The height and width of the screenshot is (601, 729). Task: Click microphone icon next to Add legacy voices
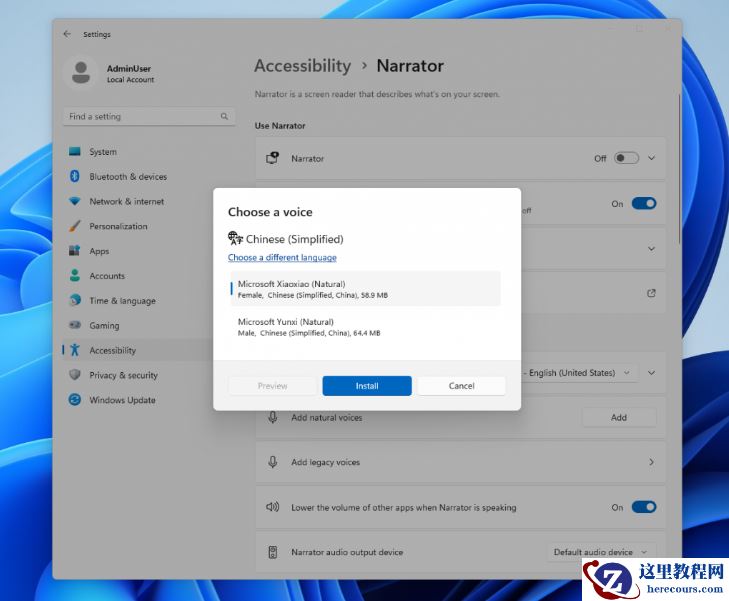273,462
